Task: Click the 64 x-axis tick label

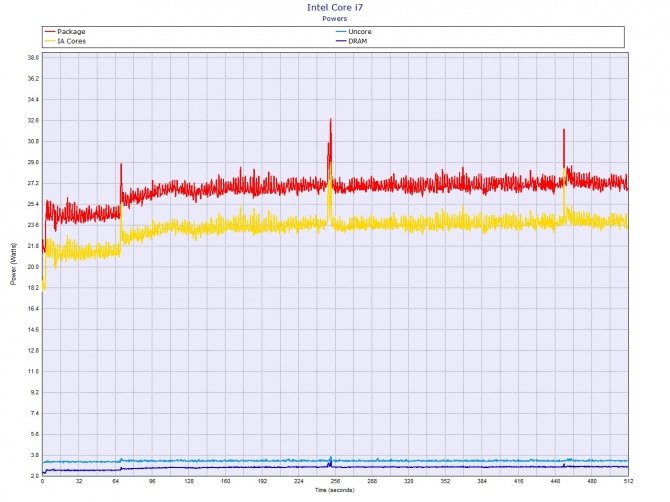Action: [115, 481]
